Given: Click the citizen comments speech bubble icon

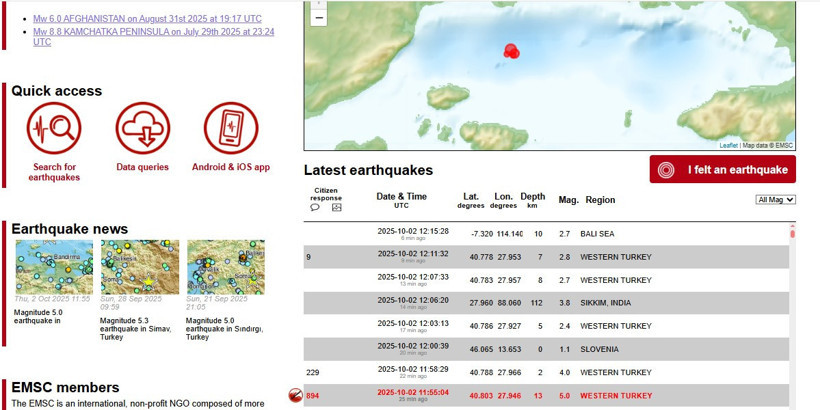Looking at the screenshot, I should [315, 208].
